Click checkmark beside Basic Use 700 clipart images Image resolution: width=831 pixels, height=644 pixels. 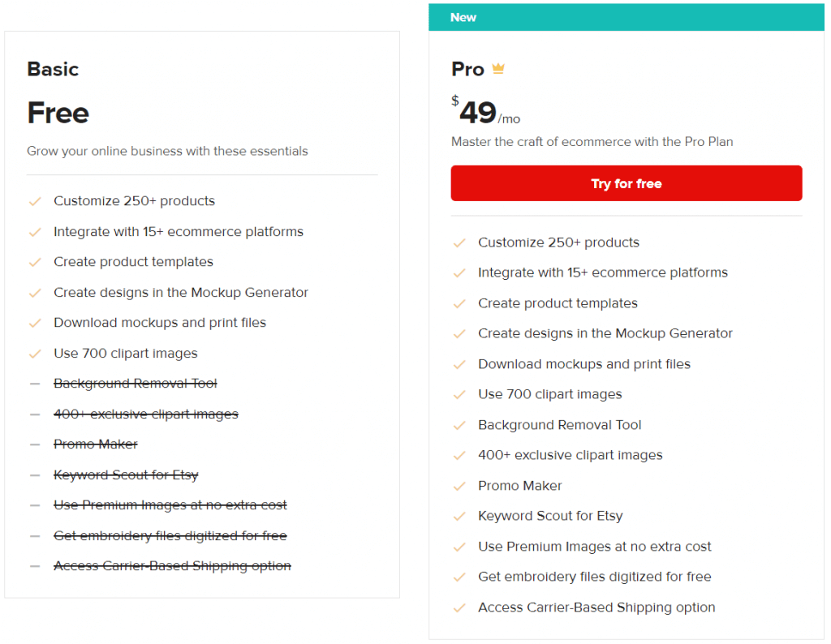pos(35,354)
